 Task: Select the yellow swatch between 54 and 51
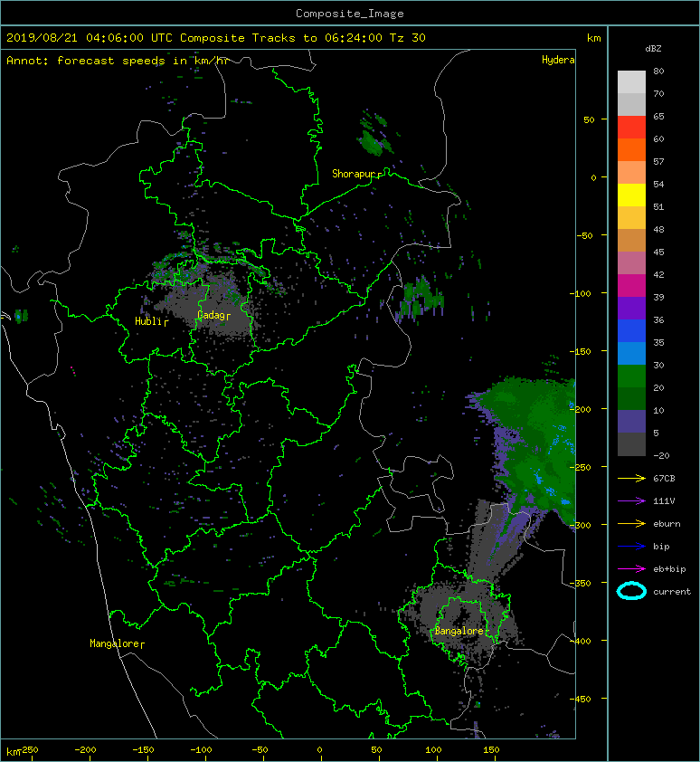click(631, 195)
